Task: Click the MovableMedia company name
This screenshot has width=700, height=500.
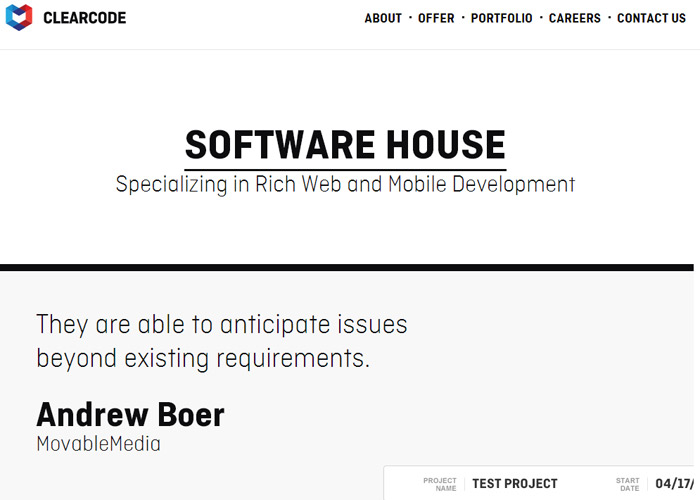Action: tap(98, 444)
